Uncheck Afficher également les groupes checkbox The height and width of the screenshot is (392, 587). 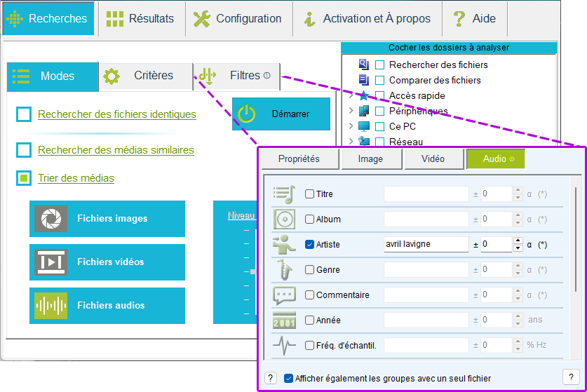tap(288, 379)
